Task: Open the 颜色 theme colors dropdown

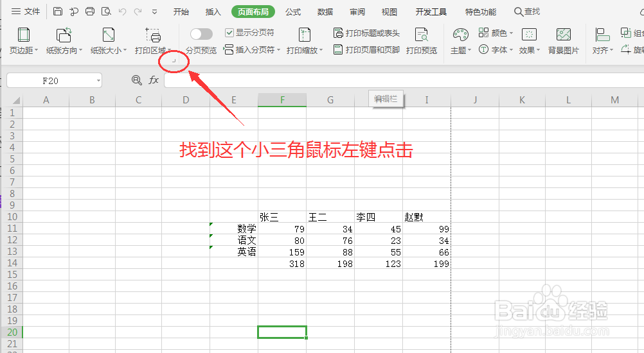Action: (x=496, y=33)
